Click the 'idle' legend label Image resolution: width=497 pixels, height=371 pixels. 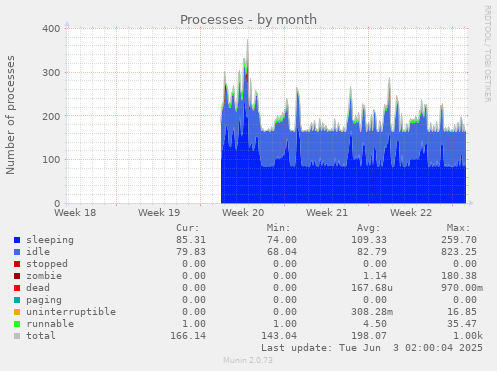click(x=38, y=252)
